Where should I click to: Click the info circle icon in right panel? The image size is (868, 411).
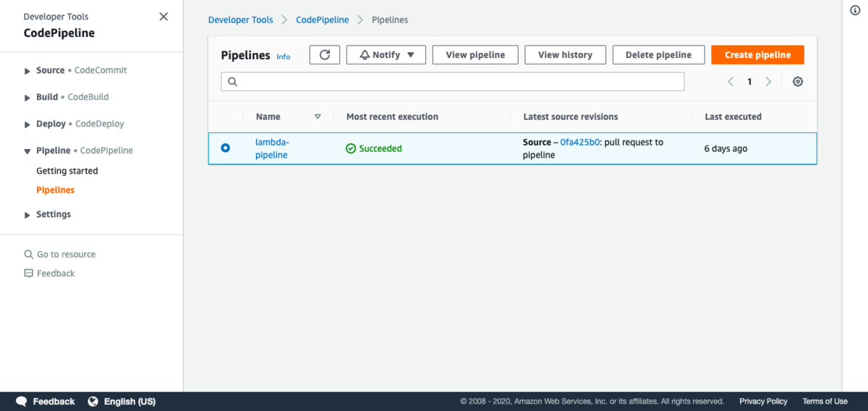(855, 9)
